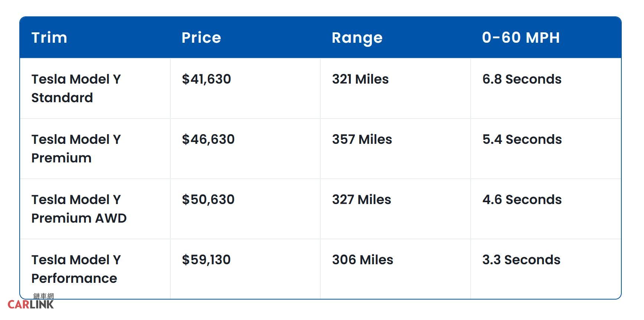Click the 4.6 Seconds acceleration value

point(522,200)
